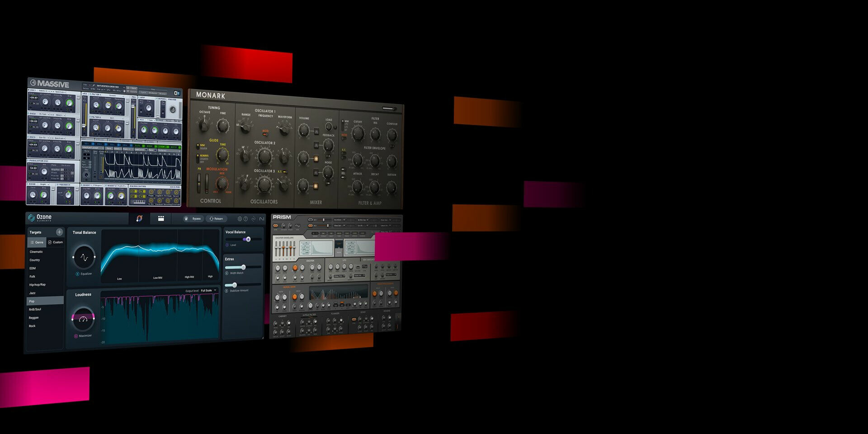Image resolution: width=868 pixels, height=434 pixels.
Task: Toggle the Vocal Balance Level power button
Action: pos(227,245)
